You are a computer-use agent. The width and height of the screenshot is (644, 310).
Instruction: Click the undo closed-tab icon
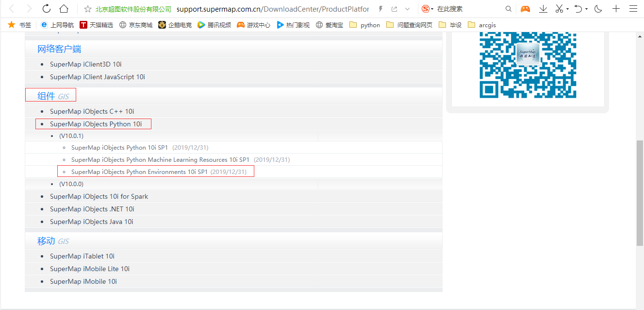pyautogui.click(x=578, y=9)
